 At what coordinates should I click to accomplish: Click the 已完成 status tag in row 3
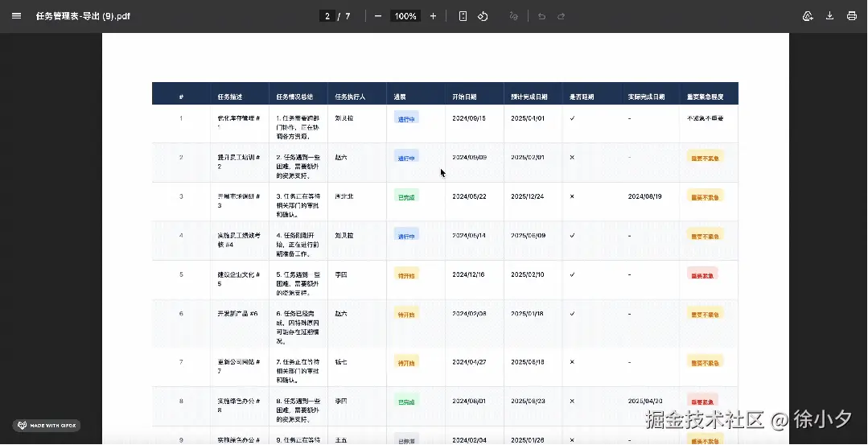[x=406, y=196]
